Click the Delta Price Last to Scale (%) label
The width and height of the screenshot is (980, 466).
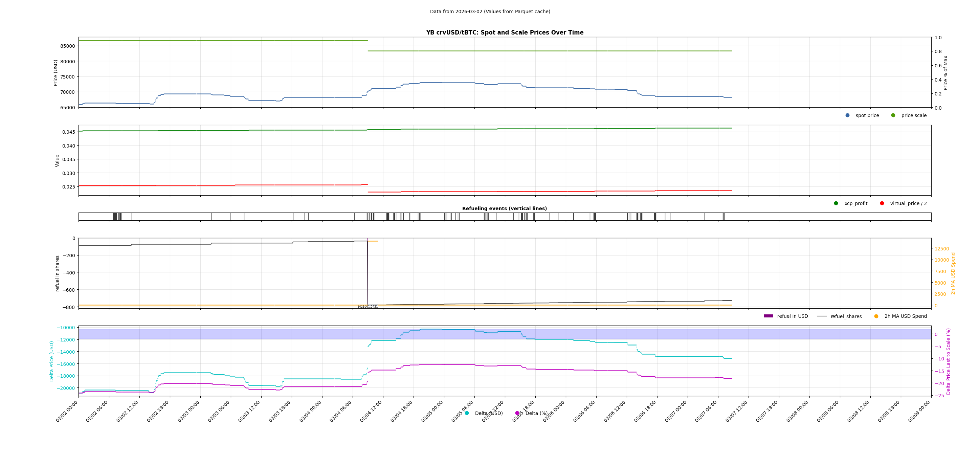point(948,361)
